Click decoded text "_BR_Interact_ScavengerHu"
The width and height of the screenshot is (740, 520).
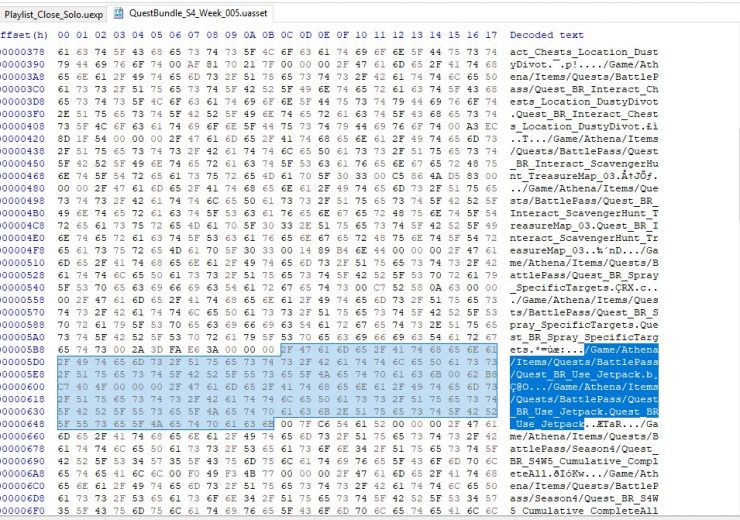(x=584, y=164)
